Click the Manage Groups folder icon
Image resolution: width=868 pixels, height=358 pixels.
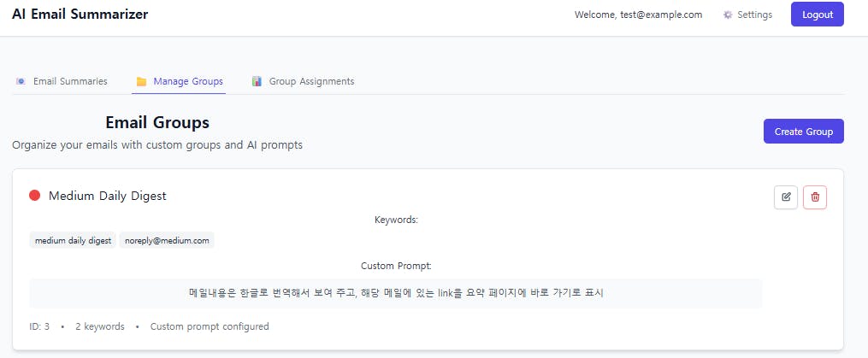coord(141,81)
